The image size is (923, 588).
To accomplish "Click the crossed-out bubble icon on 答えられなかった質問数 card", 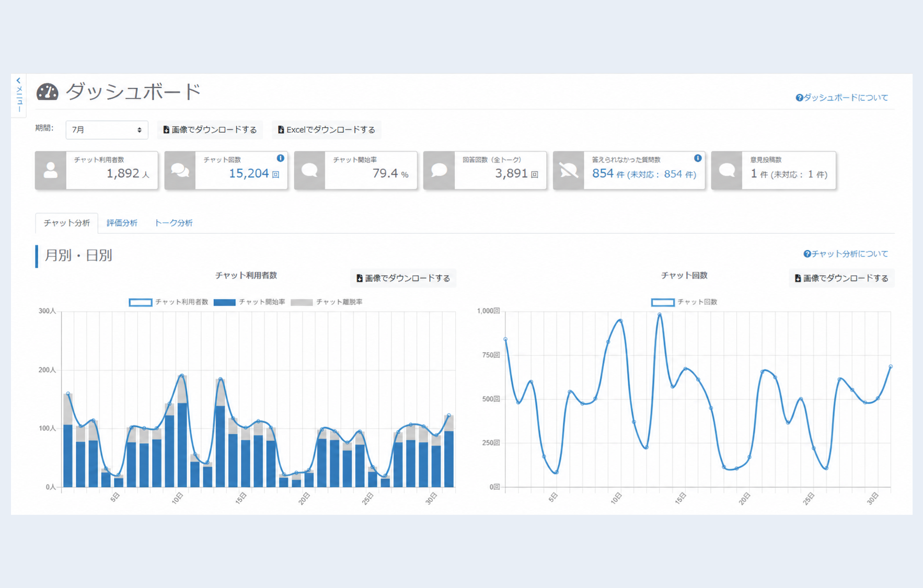I will [569, 170].
